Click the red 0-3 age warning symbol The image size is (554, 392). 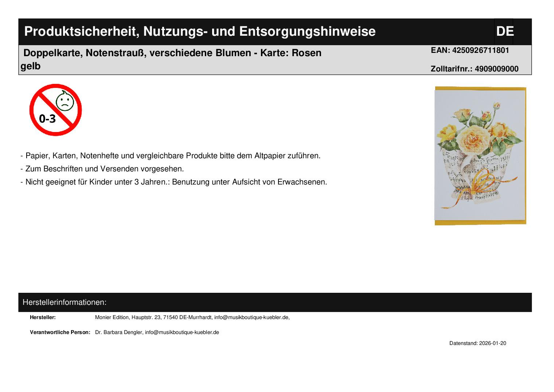coord(55,110)
